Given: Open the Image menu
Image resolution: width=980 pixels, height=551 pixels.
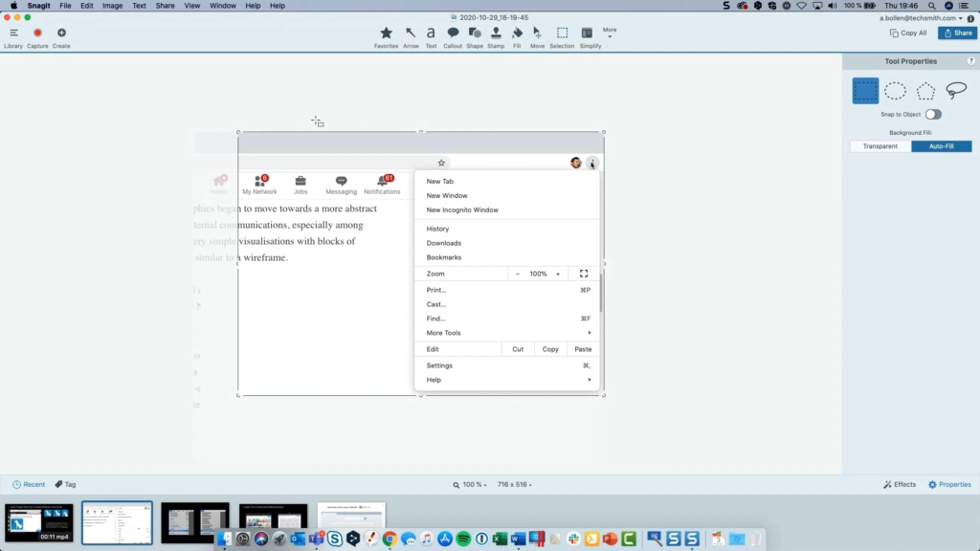Looking at the screenshot, I should point(113,6).
